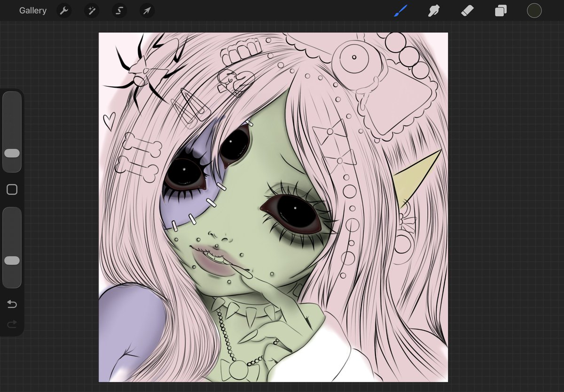
Task: Activate the Transform arrow tool
Action: (x=147, y=10)
